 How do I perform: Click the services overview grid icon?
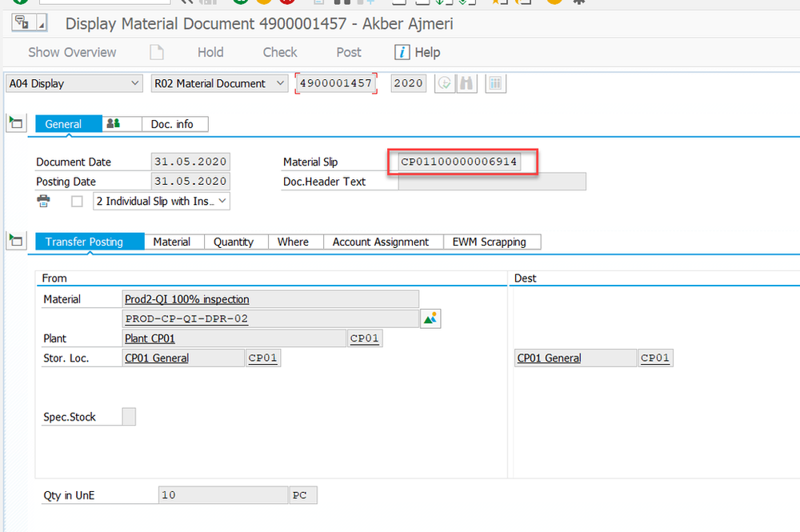pos(495,82)
